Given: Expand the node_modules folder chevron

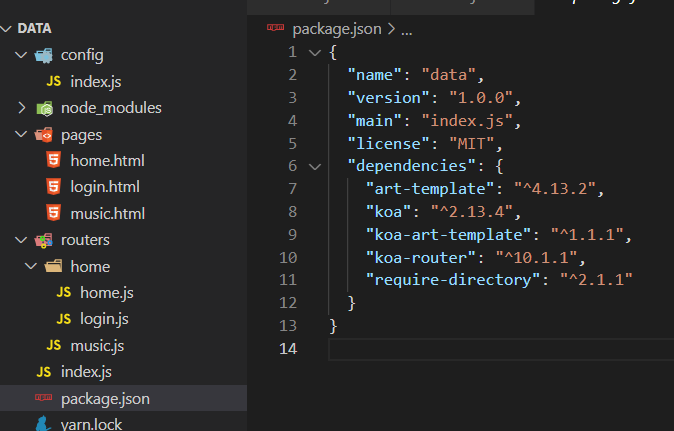Looking at the screenshot, I should click(x=22, y=108).
